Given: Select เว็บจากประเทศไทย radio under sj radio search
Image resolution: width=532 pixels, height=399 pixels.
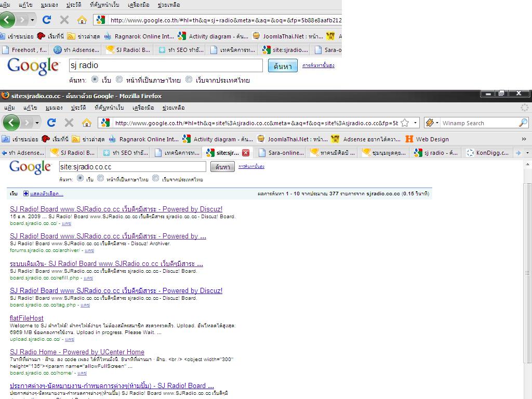Looking at the screenshot, I should pyautogui.click(x=189, y=79).
